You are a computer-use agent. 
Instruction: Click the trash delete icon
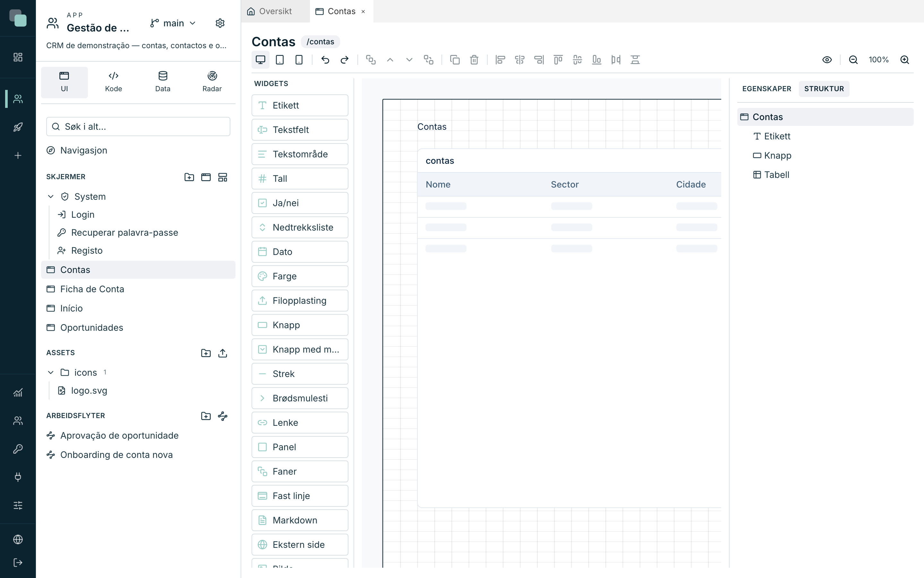tap(474, 60)
